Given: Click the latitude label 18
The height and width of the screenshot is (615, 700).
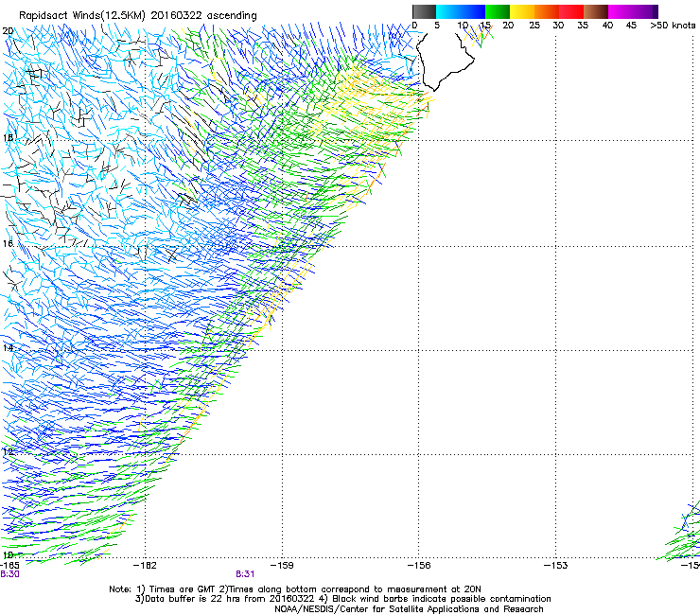Looking at the screenshot, I should tap(8, 137).
